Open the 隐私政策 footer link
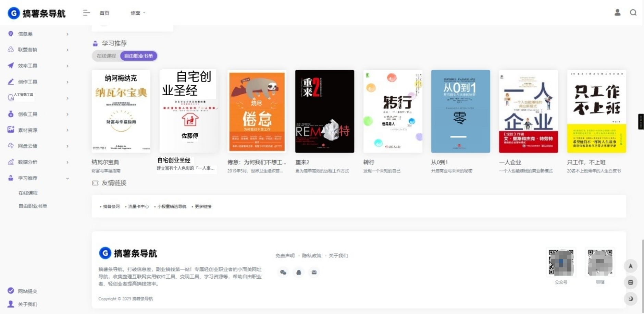This screenshot has width=644, height=314. pos(311,256)
